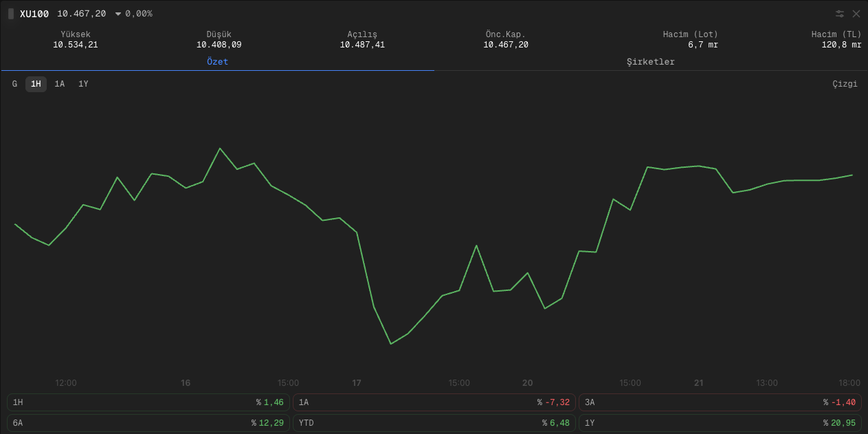Enable the 1A timeframe view
The height and width of the screenshot is (434, 868).
[59, 84]
